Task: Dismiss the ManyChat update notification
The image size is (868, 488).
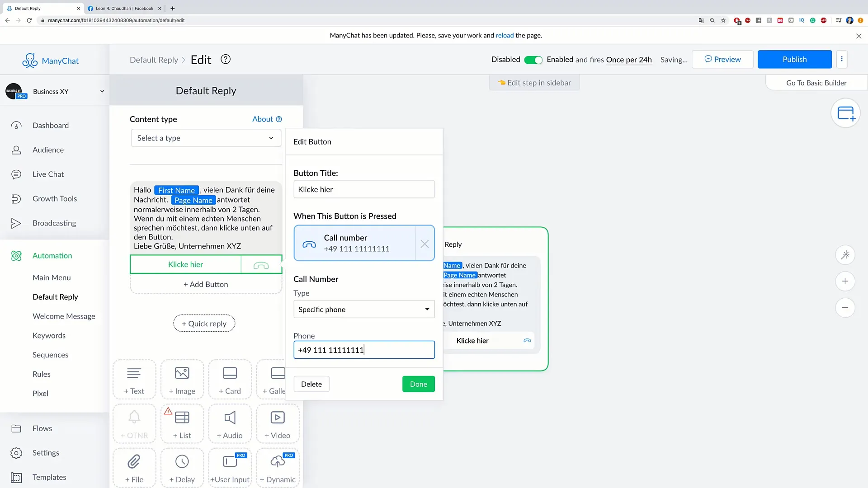Action: coord(859,36)
